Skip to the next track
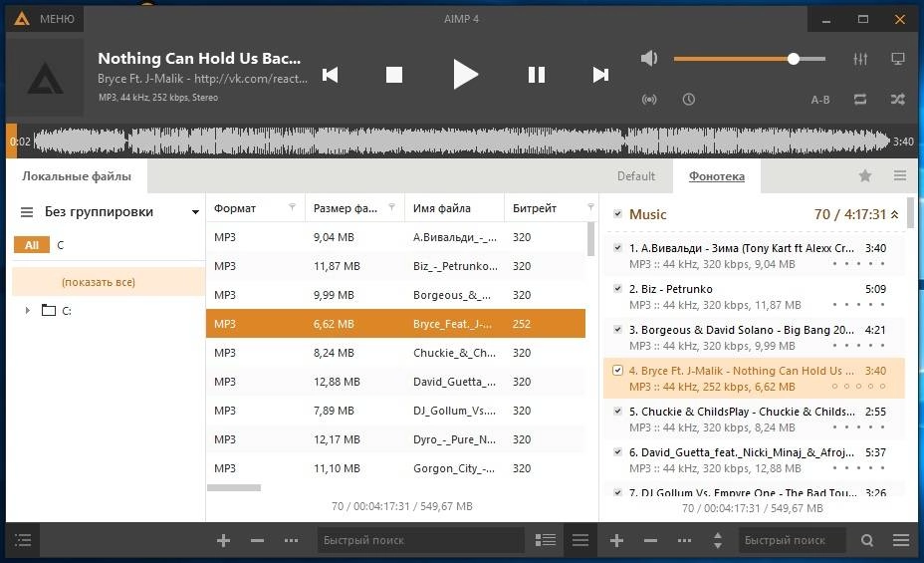This screenshot has width=924, height=563. (600, 75)
